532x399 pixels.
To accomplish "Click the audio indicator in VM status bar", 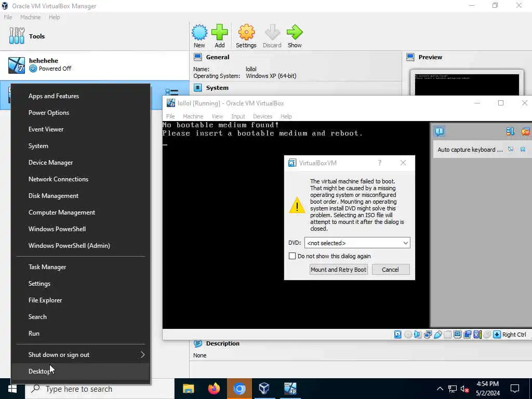I will pyautogui.click(x=418, y=335).
